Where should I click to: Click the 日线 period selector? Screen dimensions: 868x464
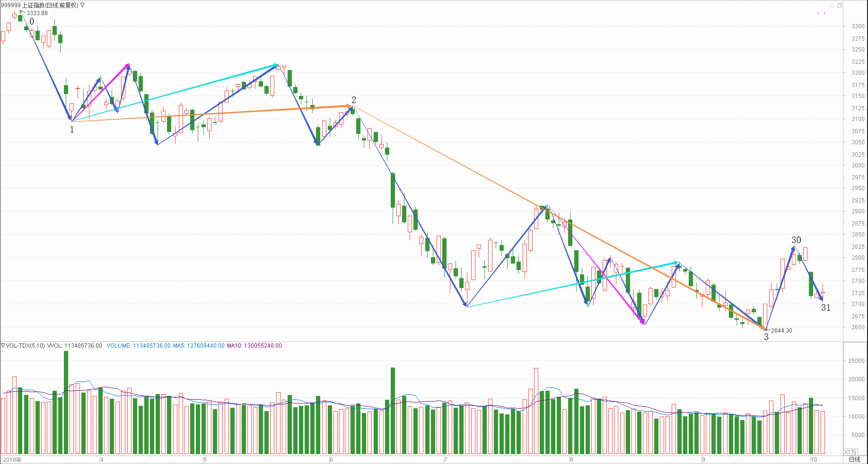[x=854, y=459]
